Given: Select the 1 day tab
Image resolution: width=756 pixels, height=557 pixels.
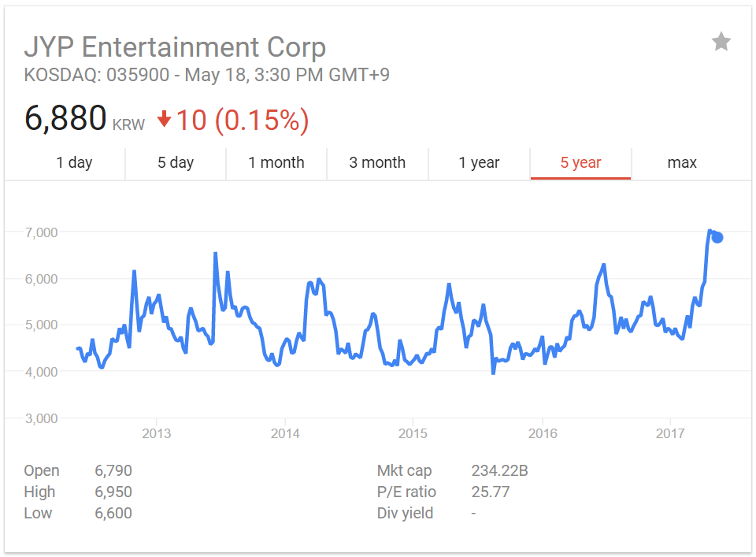Looking at the screenshot, I should click(74, 163).
